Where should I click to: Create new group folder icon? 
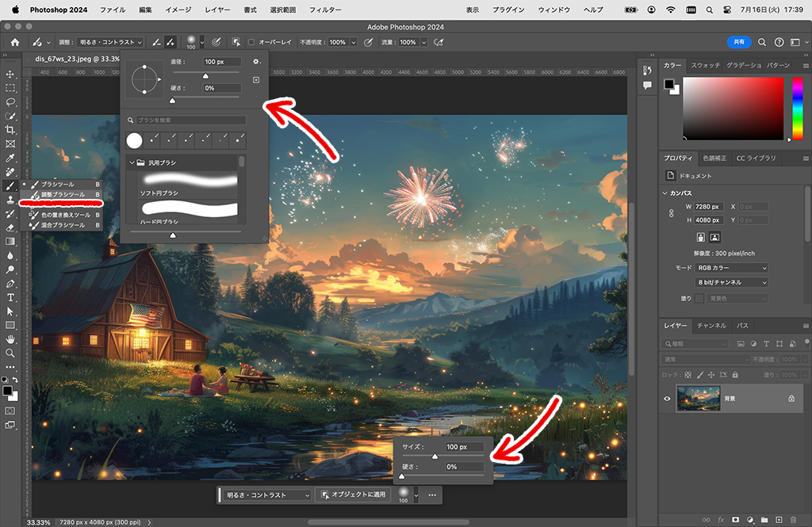(x=764, y=519)
